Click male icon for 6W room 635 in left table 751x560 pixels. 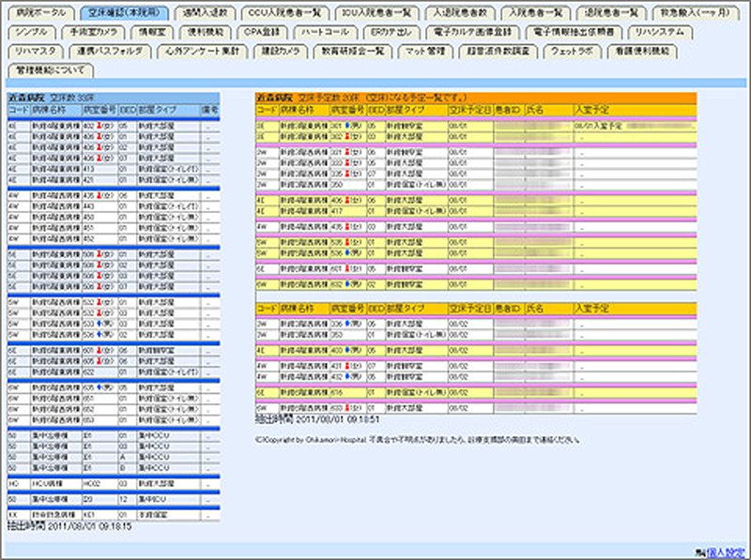100,387
